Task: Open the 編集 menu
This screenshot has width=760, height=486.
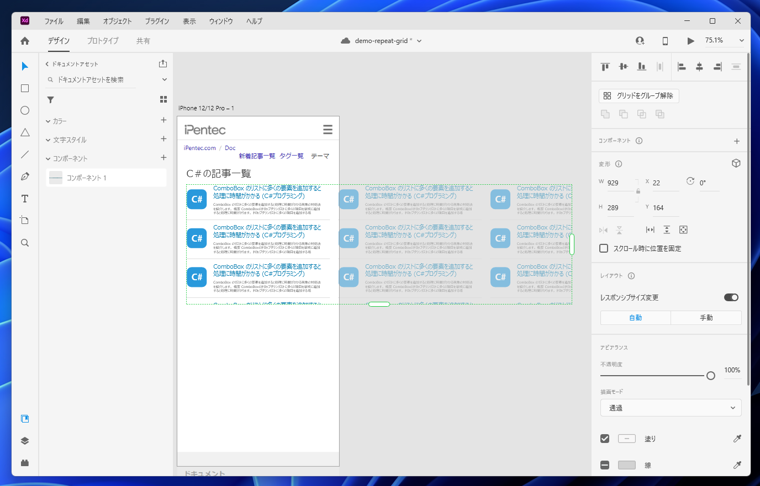Action: pyautogui.click(x=83, y=21)
